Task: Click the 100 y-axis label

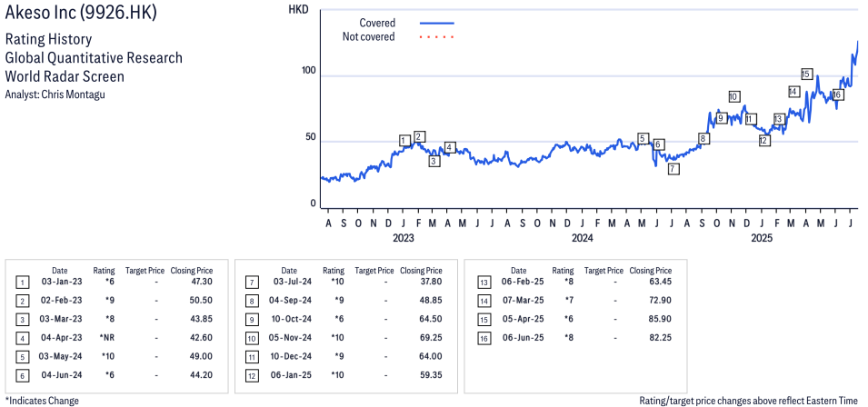Action: click(307, 72)
